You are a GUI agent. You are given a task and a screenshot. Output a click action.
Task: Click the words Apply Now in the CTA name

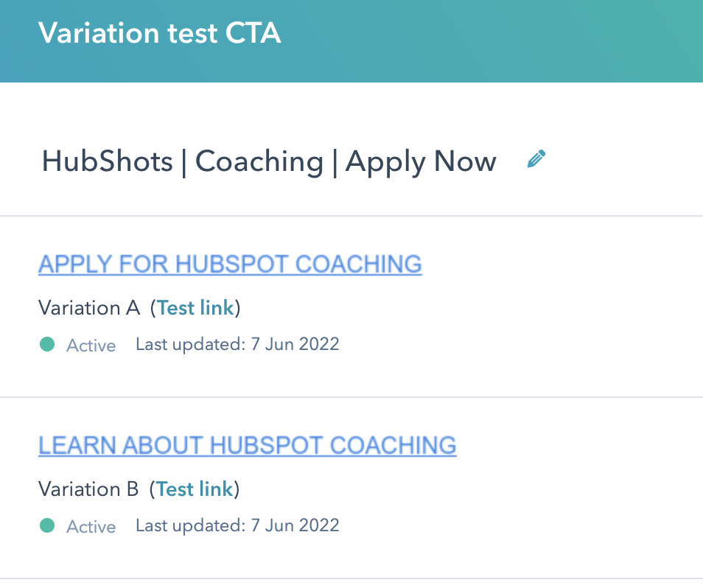[x=421, y=161]
